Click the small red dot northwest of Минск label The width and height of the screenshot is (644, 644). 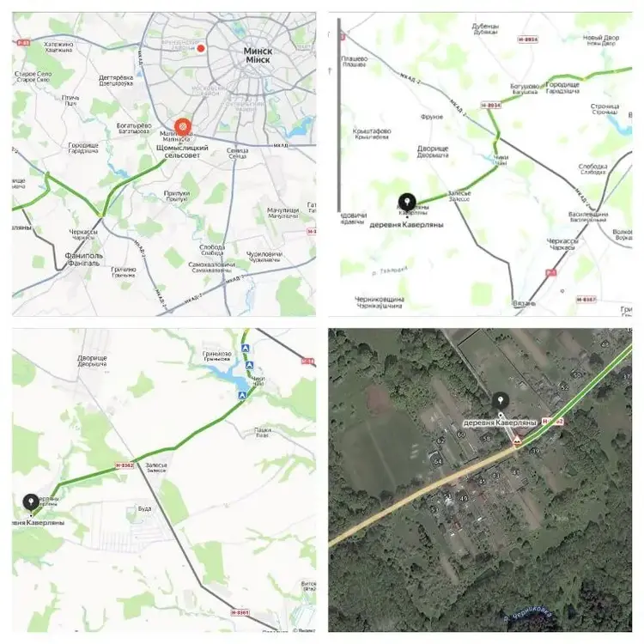[x=201, y=48]
